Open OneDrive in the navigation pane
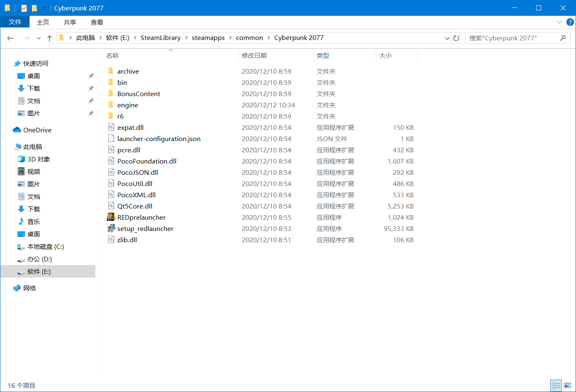 pyautogui.click(x=37, y=130)
